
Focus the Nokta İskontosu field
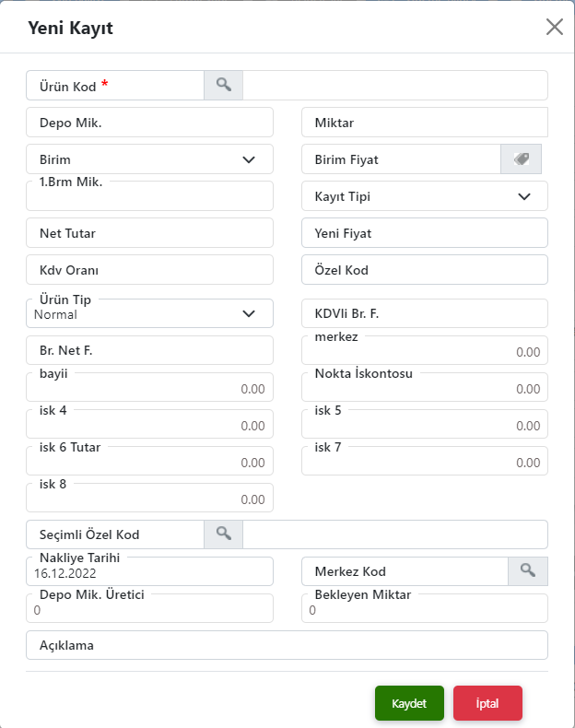(425, 388)
